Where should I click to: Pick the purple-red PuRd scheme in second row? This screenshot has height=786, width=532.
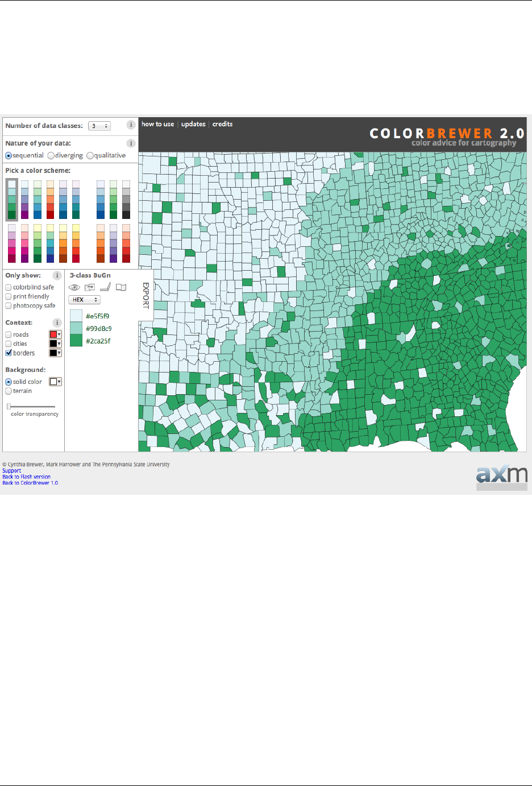(x=12, y=243)
